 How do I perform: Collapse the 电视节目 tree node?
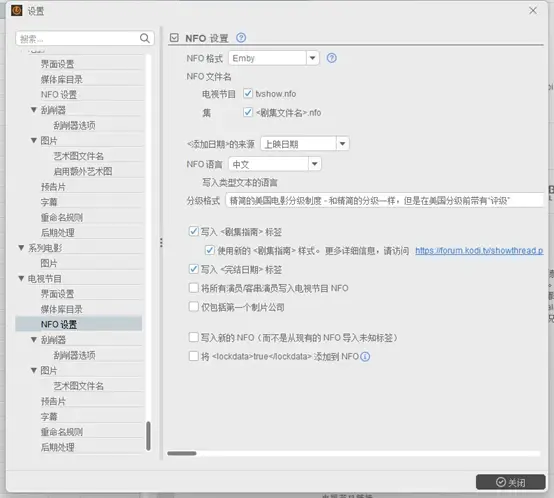pyautogui.click(x=21, y=279)
